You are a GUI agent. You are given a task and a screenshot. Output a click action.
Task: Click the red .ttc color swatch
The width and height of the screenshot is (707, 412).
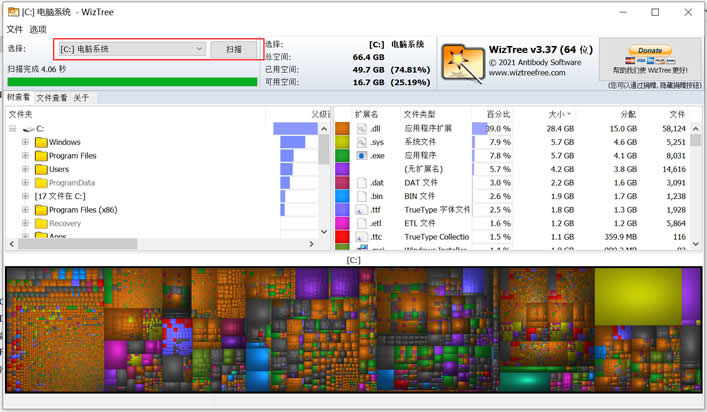pos(342,237)
